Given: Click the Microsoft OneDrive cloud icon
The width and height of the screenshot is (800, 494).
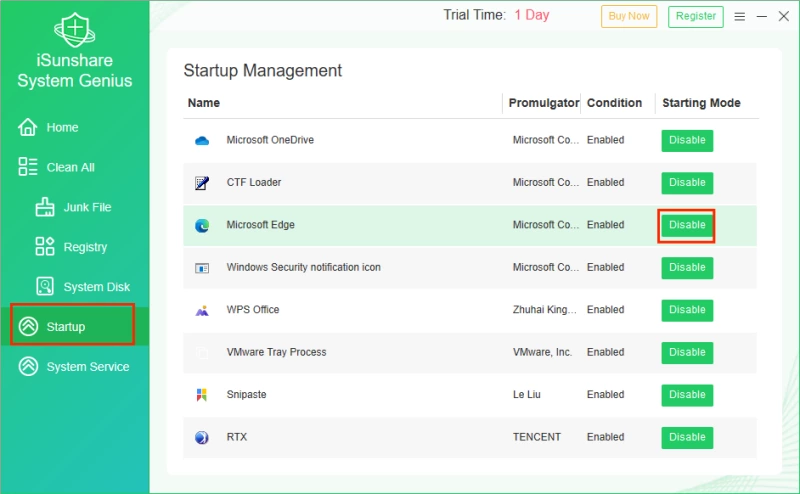Looking at the screenshot, I should point(202,140).
